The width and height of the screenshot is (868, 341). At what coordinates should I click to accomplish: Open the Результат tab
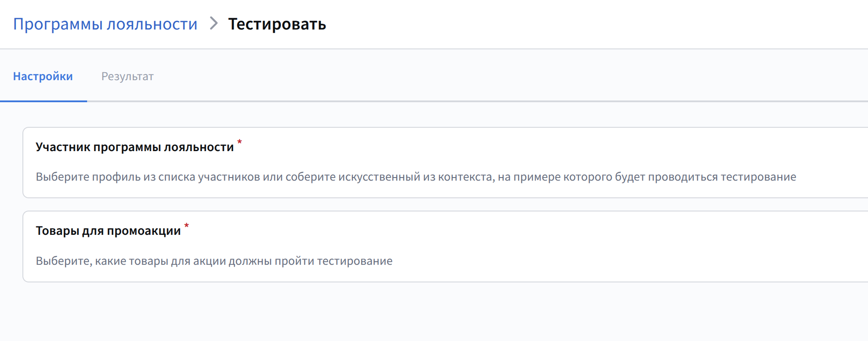point(128,76)
